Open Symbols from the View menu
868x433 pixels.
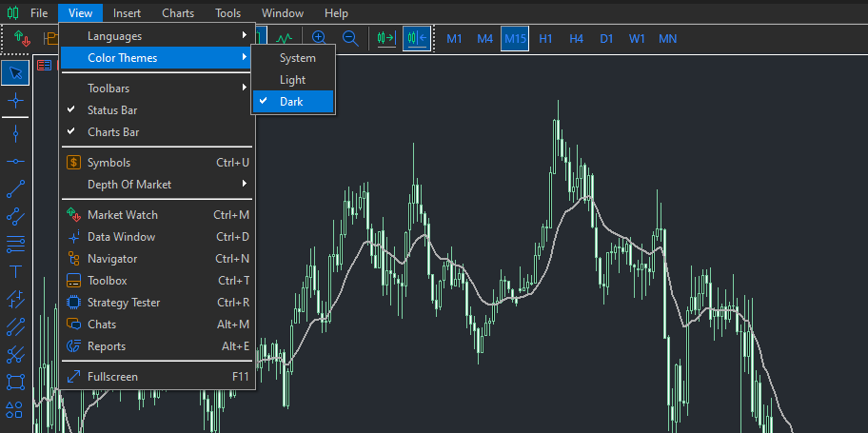coord(157,162)
